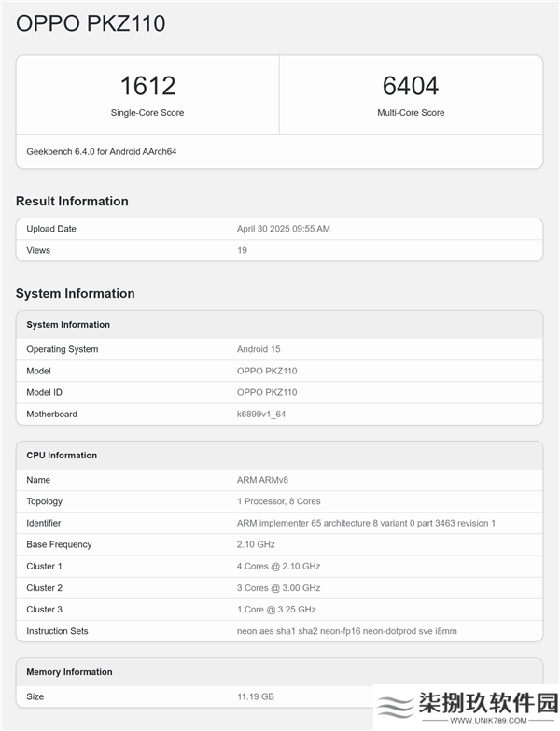Image resolution: width=560 pixels, height=731 pixels.
Task: Select the 11.19 GB memory size
Action: 256,696
